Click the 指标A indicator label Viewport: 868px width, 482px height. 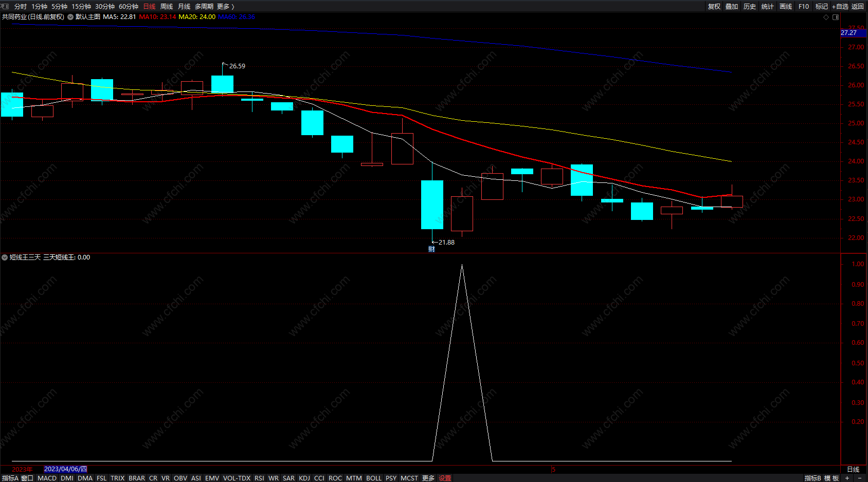pos(10,478)
